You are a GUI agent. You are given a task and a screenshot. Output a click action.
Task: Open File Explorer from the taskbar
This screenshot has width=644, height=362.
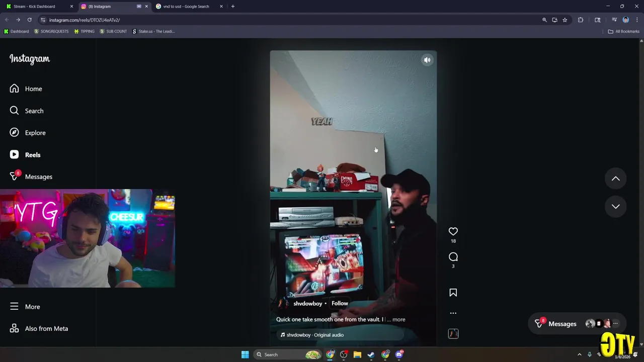pyautogui.click(x=357, y=354)
